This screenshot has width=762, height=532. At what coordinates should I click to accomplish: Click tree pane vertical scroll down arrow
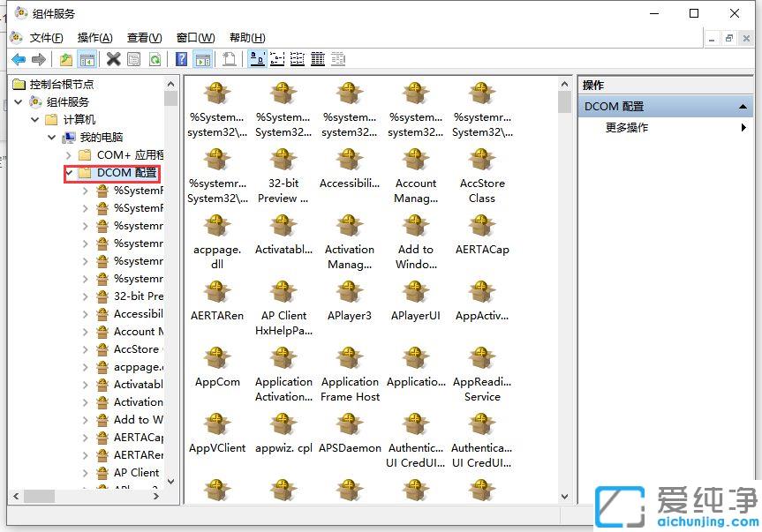(170, 482)
